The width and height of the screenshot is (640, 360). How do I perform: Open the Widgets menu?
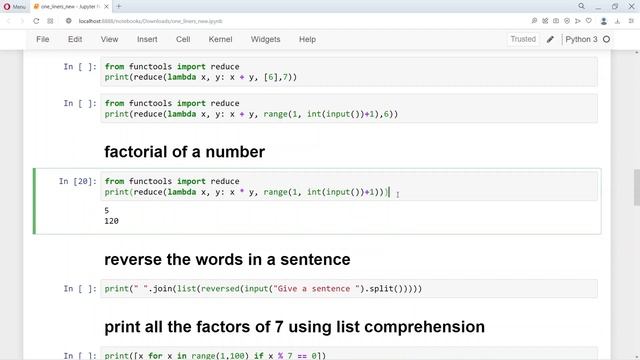coord(265,39)
